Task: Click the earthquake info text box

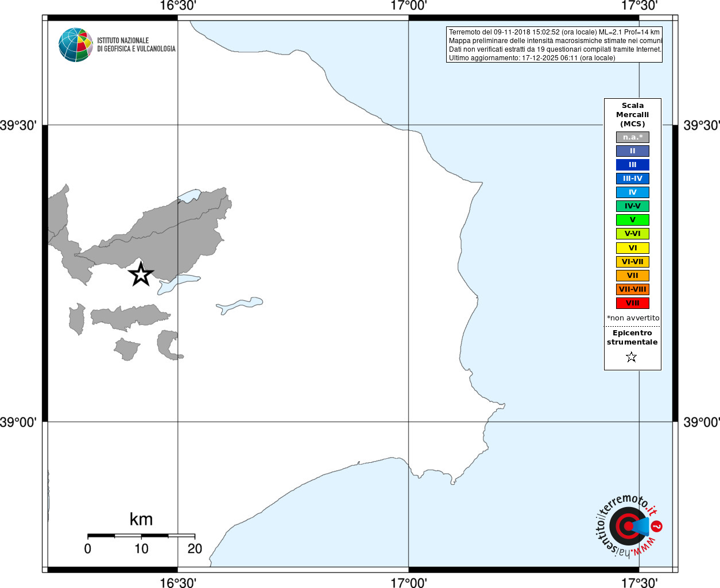Action: [x=554, y=45]
